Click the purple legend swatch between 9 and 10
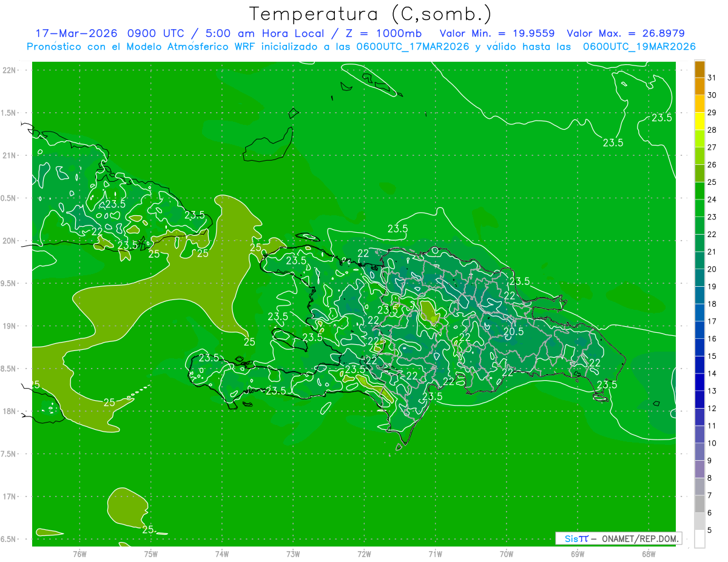Image resolution: width=728 pixels, height=562 pixels. [x=699, y=452]
